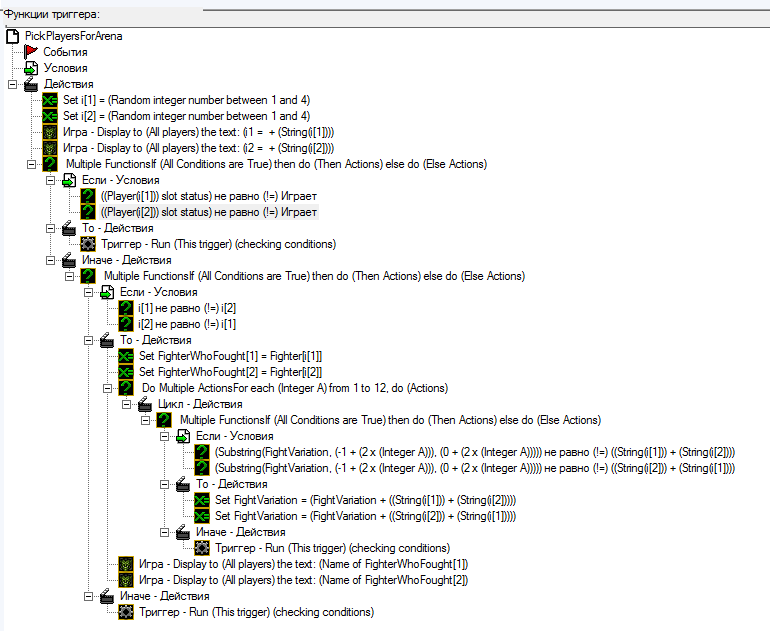The image size is (770, 631).
Task: Click the green arrow icon next to top-level Условия
Action: click(31, 68)
